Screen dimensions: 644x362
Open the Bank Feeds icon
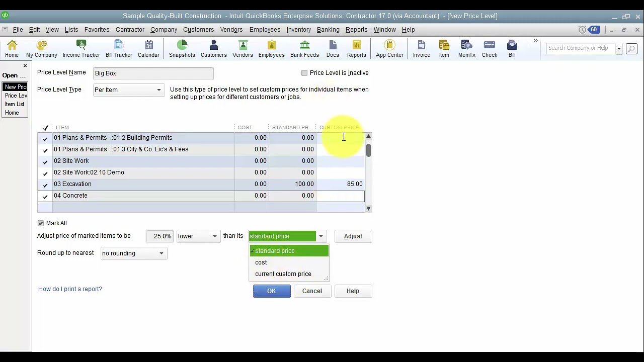[304, 49]
